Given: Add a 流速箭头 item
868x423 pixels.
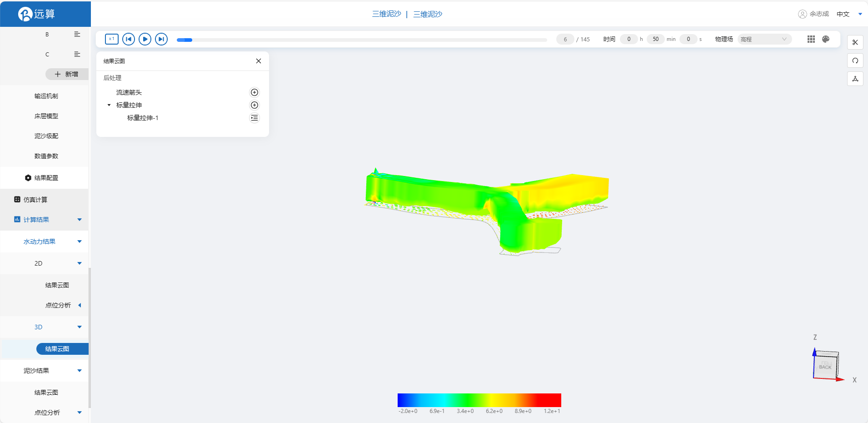Looking at the screenshot, I should pyautogui.click(x=254, y=92).
